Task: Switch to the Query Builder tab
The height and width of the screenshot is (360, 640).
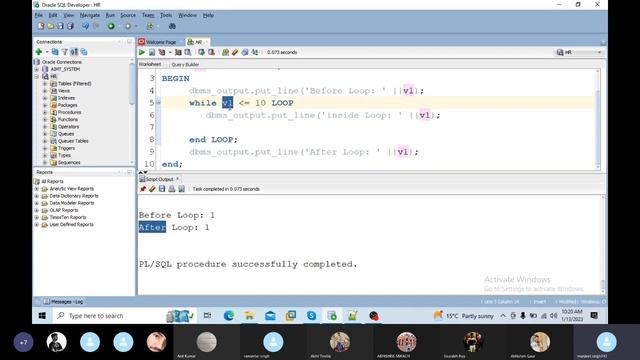Action: click(185, 64)
